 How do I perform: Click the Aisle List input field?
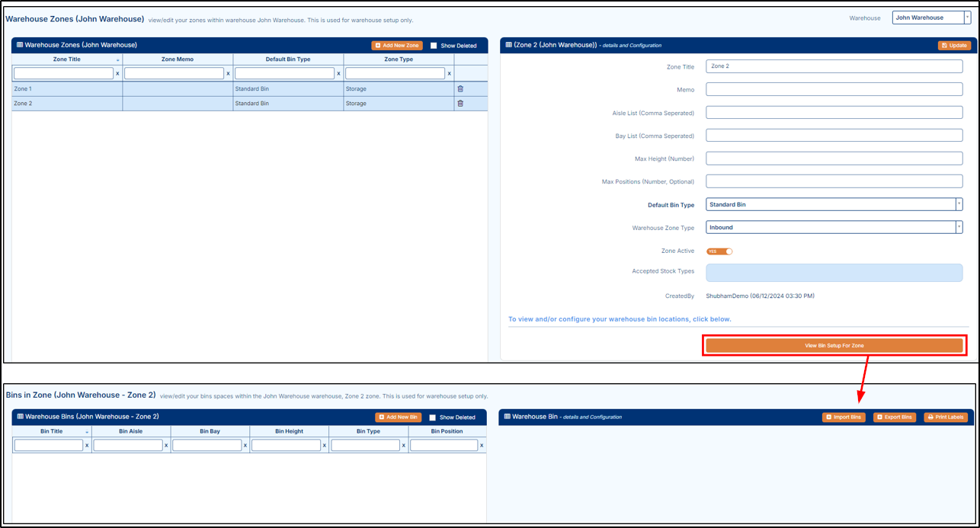pos(834,113)
